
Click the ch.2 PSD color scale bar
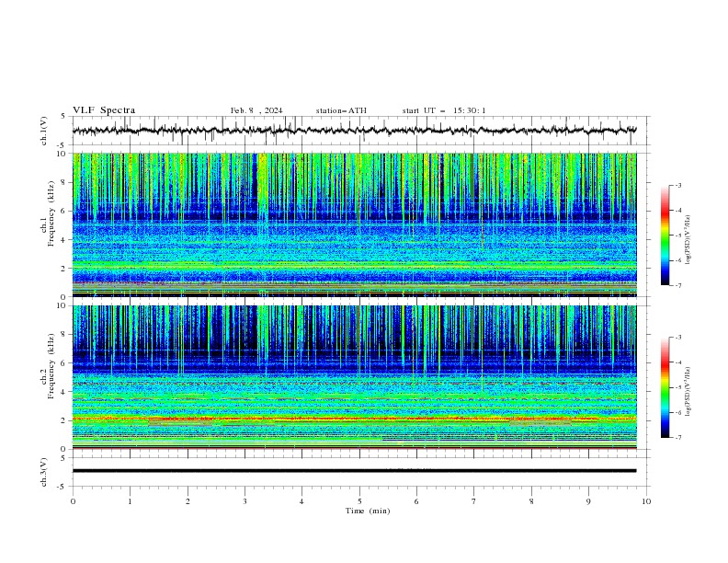(665, 387)
